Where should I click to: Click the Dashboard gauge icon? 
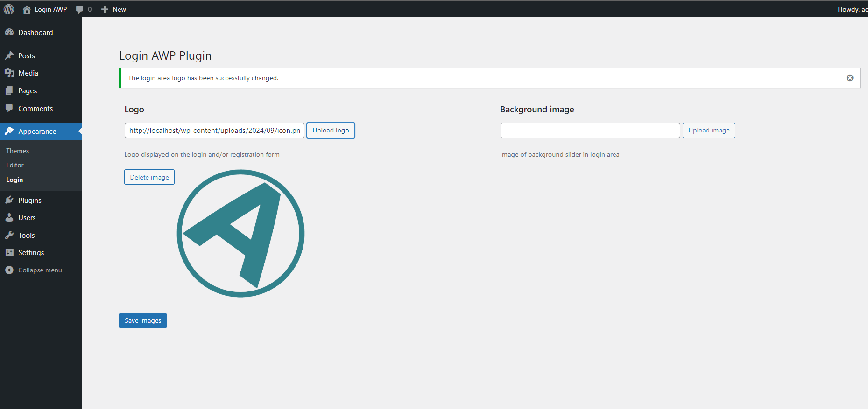pos(9,32)
